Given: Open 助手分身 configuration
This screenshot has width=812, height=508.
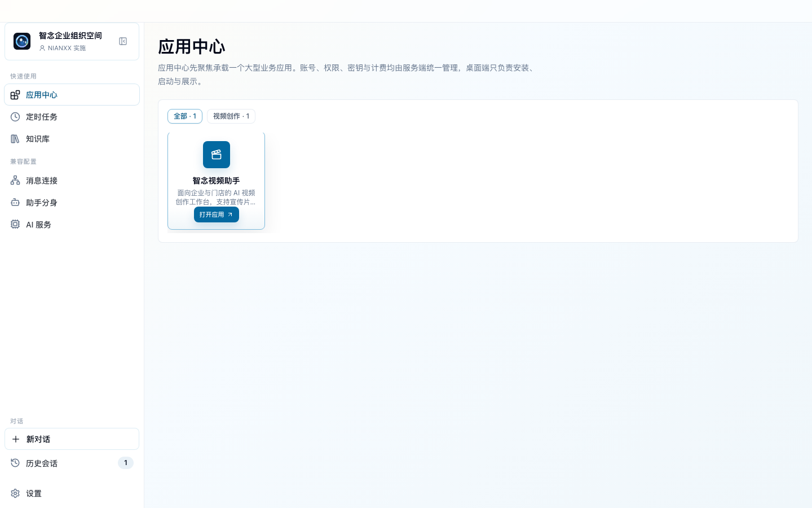Looking at the screenshot, I should [x=72, y=203].
